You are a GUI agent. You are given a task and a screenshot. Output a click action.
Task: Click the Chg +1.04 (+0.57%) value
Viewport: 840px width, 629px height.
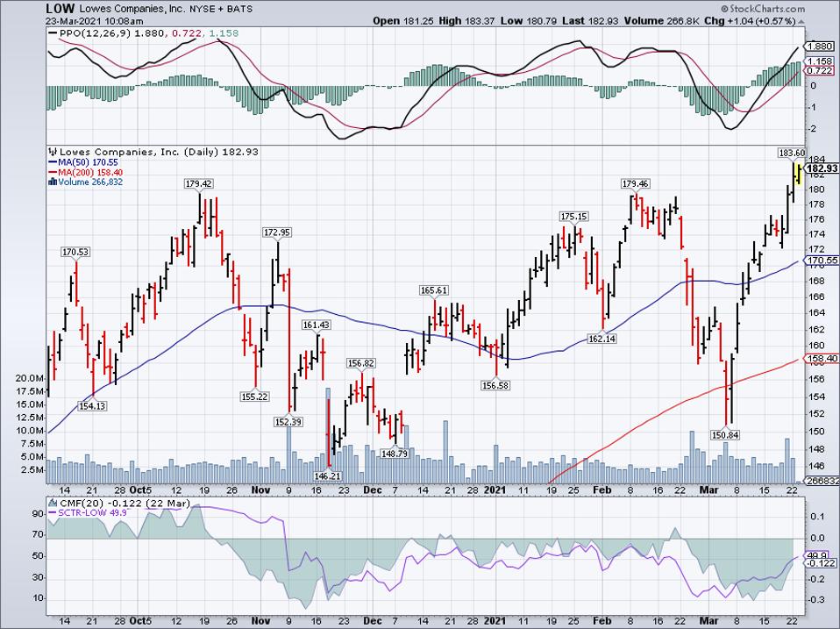[x=750, y=21]
